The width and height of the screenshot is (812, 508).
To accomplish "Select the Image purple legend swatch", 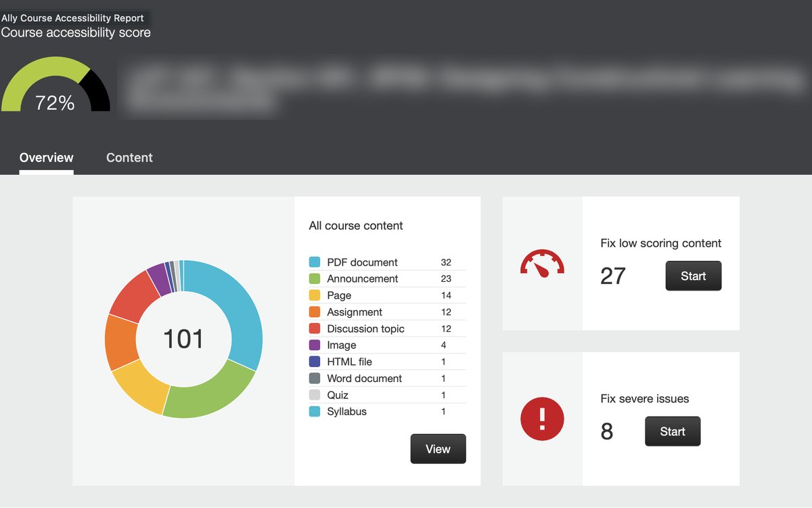I will point(315,345).
